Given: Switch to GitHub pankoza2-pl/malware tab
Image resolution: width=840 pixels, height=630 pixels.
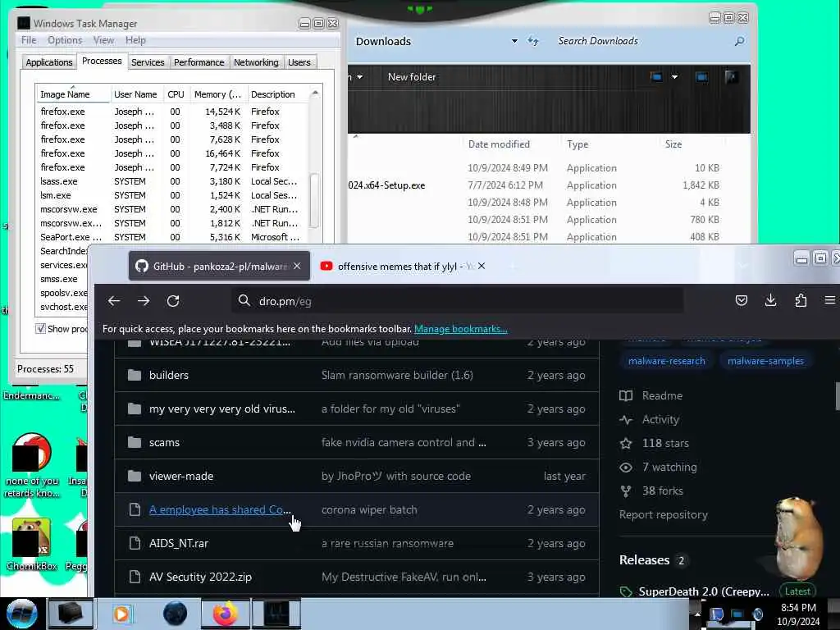Looking at the screenshot, I should pos(219,267).
